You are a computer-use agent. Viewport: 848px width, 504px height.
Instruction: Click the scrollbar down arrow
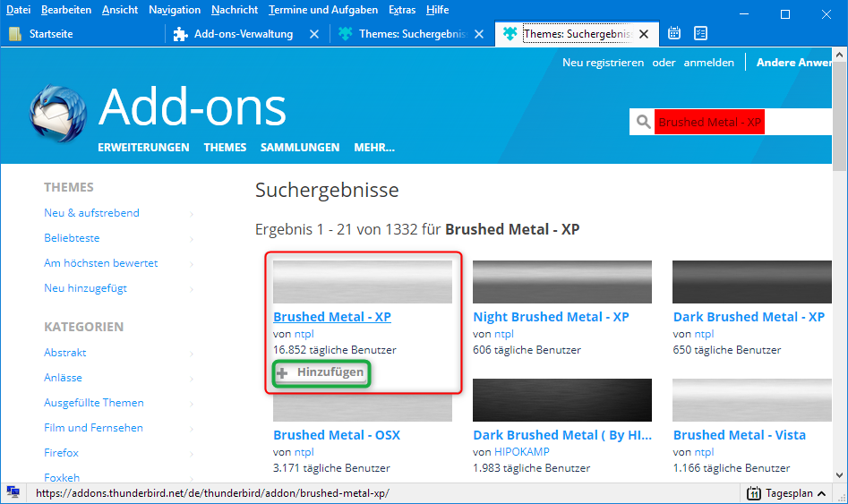839,475
